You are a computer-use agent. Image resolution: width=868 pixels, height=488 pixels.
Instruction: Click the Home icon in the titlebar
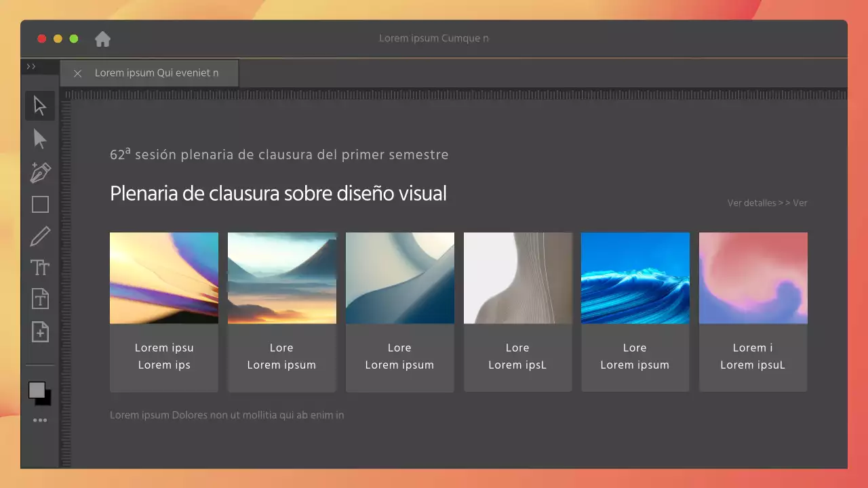[102, 39]
